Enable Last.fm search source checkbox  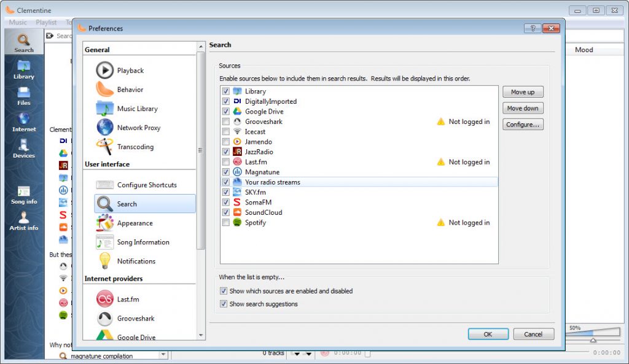[x=226, y=162]
